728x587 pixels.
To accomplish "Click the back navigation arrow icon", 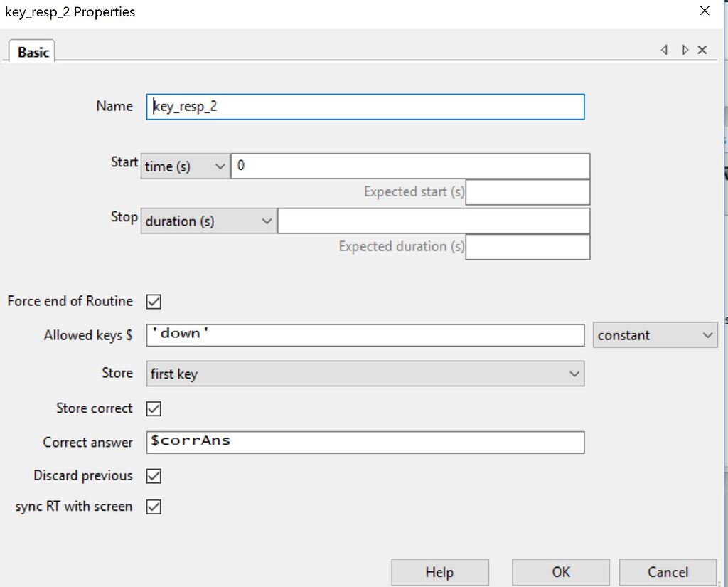I will point(664,50).
